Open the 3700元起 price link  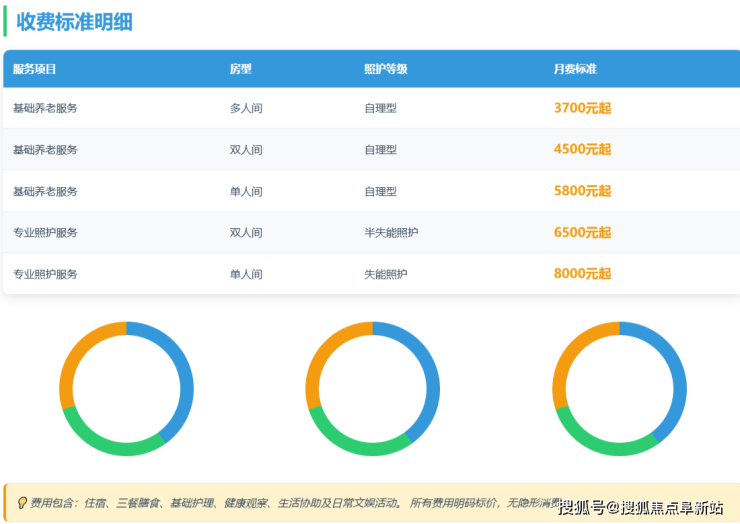(582, 108)
